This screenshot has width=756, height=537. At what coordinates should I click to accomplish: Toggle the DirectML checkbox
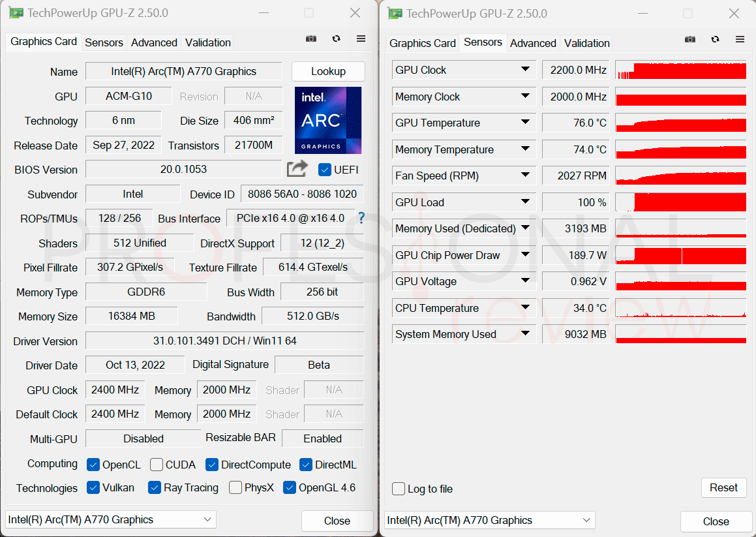[306, 465]
